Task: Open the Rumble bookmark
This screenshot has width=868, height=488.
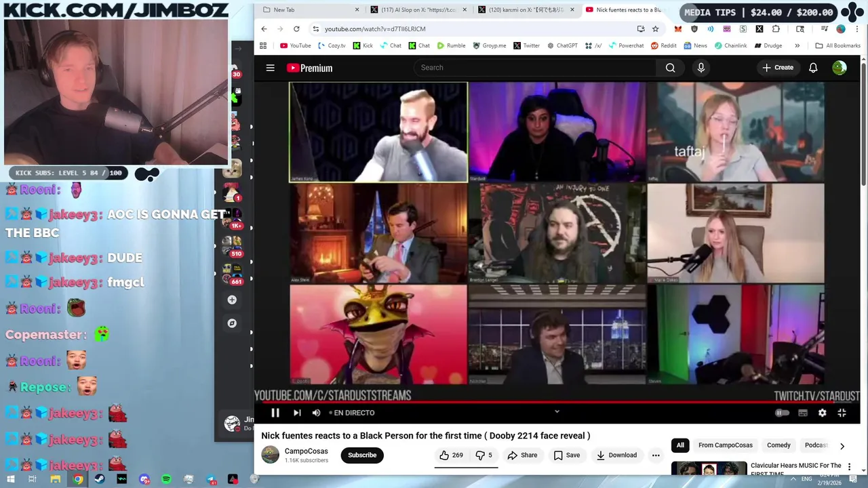Action: click(x=451, y=46)
